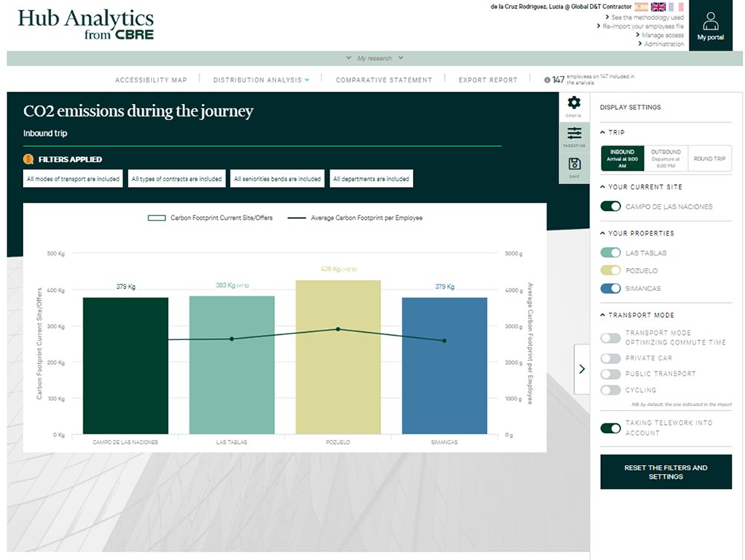The image size is (745, 560).
Task: Enable the Public Transport mode switch
Action: 611,374
